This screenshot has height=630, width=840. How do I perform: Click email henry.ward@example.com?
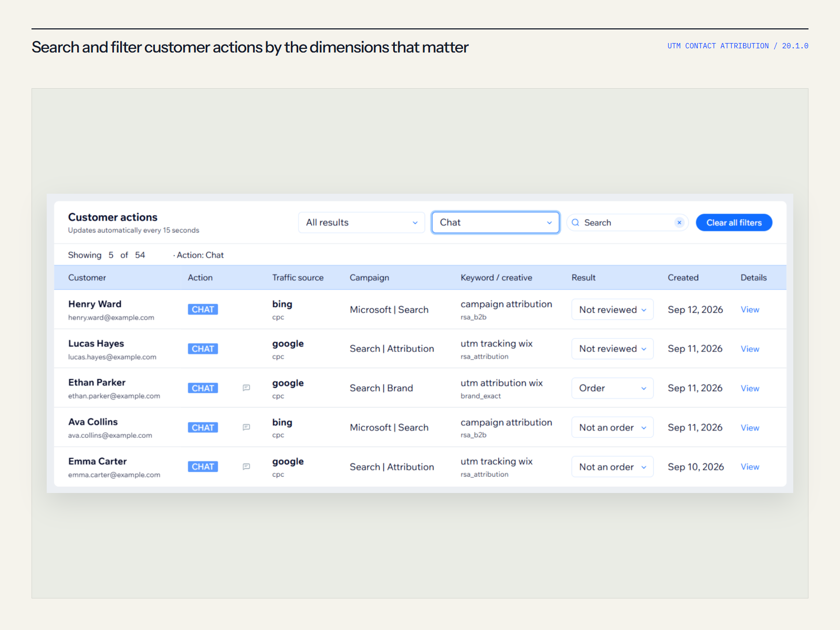pos(111,318)
